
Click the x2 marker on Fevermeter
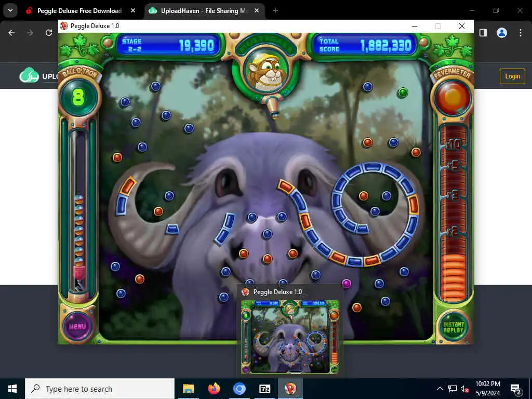tap(453, 232)
